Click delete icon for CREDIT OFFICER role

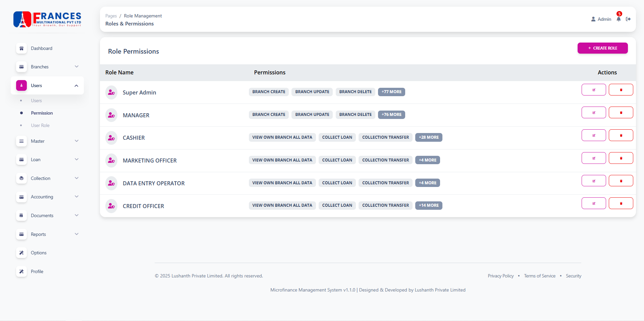click(621, 203)
